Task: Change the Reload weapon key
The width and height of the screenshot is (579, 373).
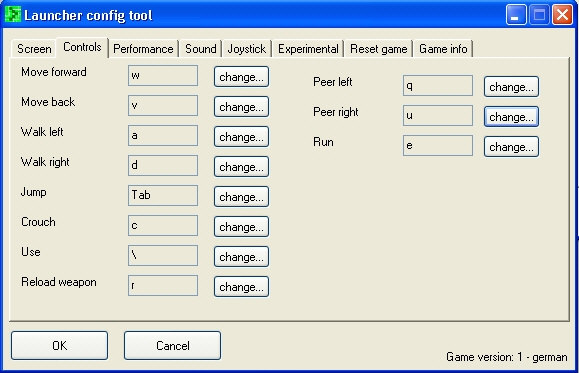Action: pos(241,287)
